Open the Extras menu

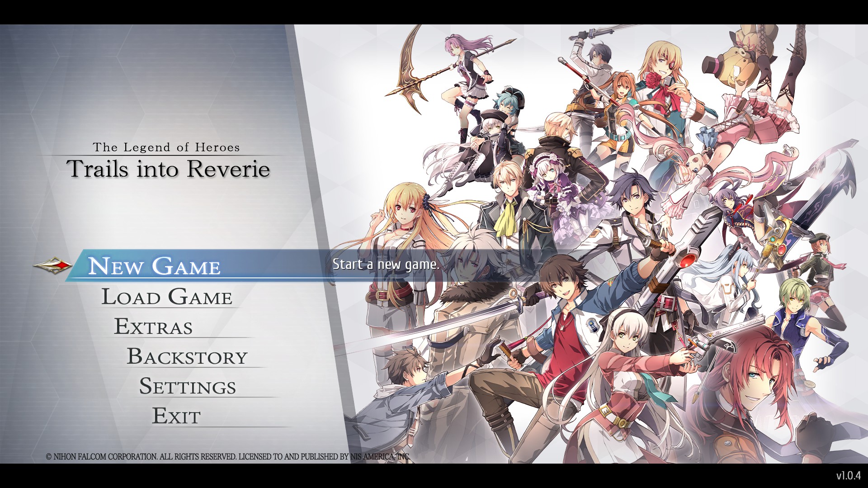pyautogui.click(x=153, y=327)
